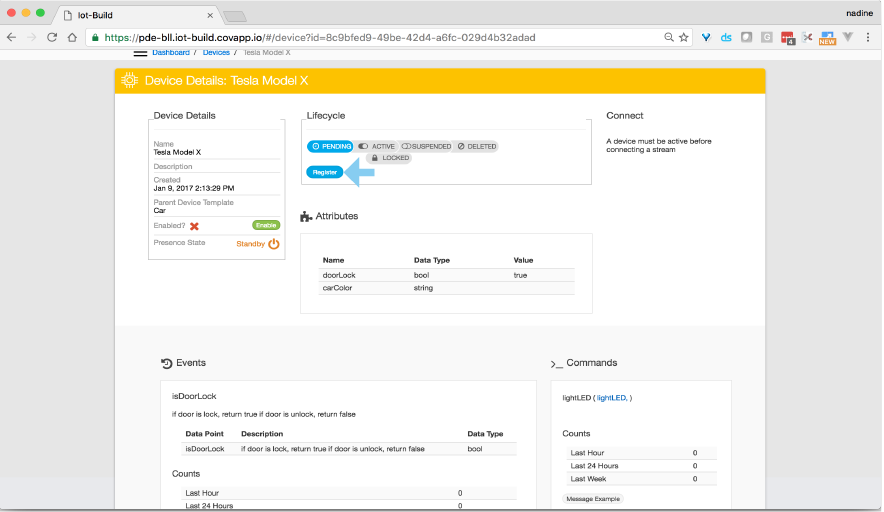Image resolution: width=884 pixels, height=512 pixels.
Task: Navigate to Devices breadcrumb link
Action: tap(216, 52)
